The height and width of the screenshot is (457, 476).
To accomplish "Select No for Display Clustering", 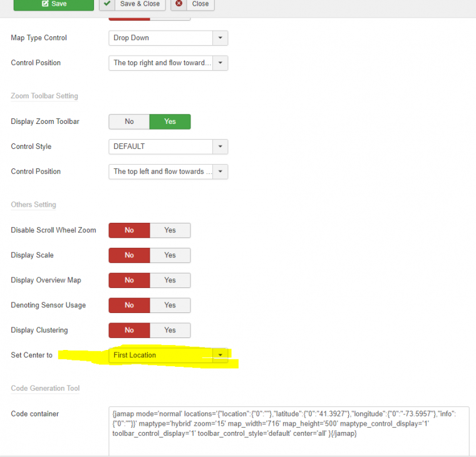I will (x=129, y=330).
